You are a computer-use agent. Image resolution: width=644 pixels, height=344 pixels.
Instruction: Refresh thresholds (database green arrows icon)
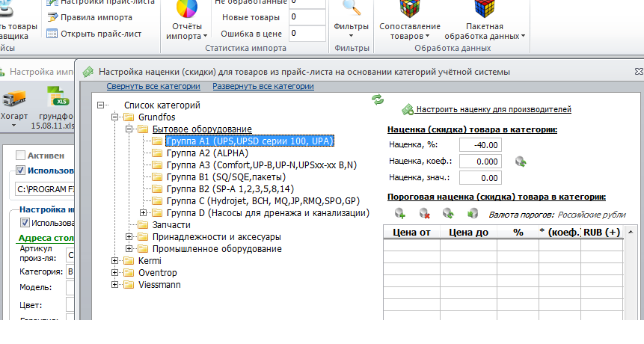coord(448,213)
